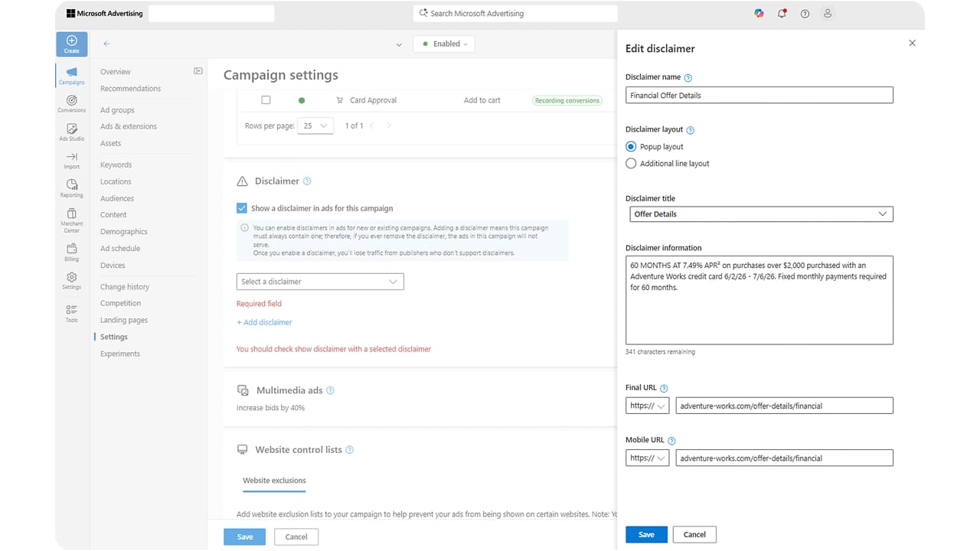Uncheck Show a disclaimer in ads checkbox
980x551 pixels.
tap(242, 208)
